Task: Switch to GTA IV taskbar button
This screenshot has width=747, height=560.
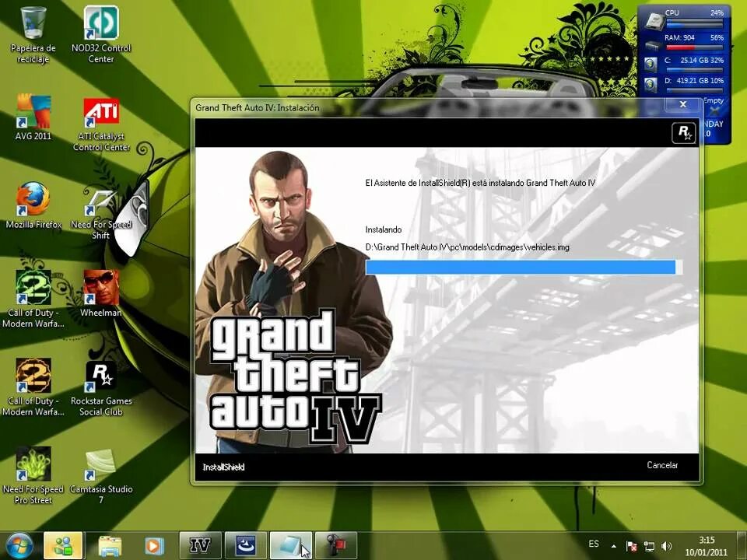Action: pos(200,546)
